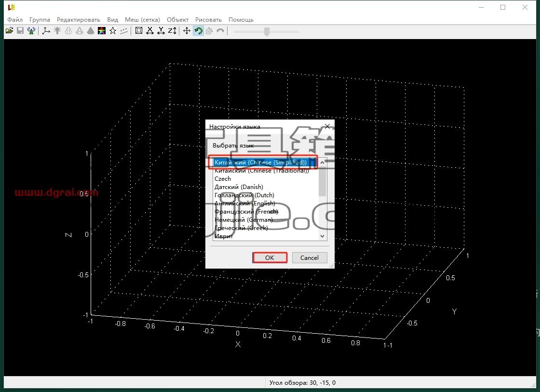Click the outlined star icon

tap(113, 31)
